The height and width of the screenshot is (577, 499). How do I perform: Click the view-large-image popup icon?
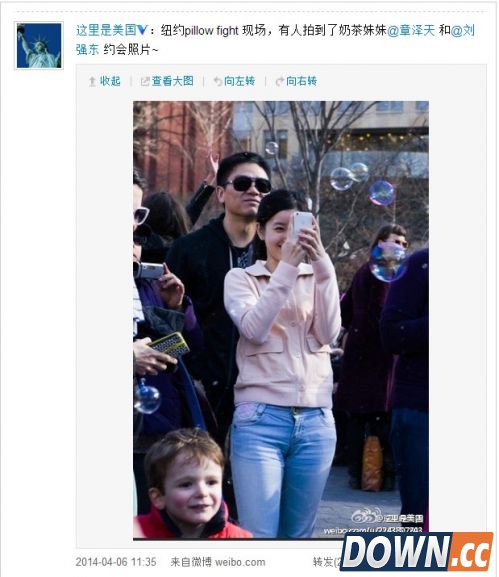pyautogui.click(x=145, y=81)
